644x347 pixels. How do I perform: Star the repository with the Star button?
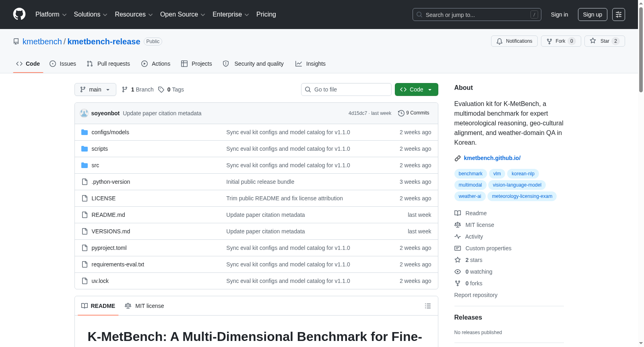[x=605, y=41]
